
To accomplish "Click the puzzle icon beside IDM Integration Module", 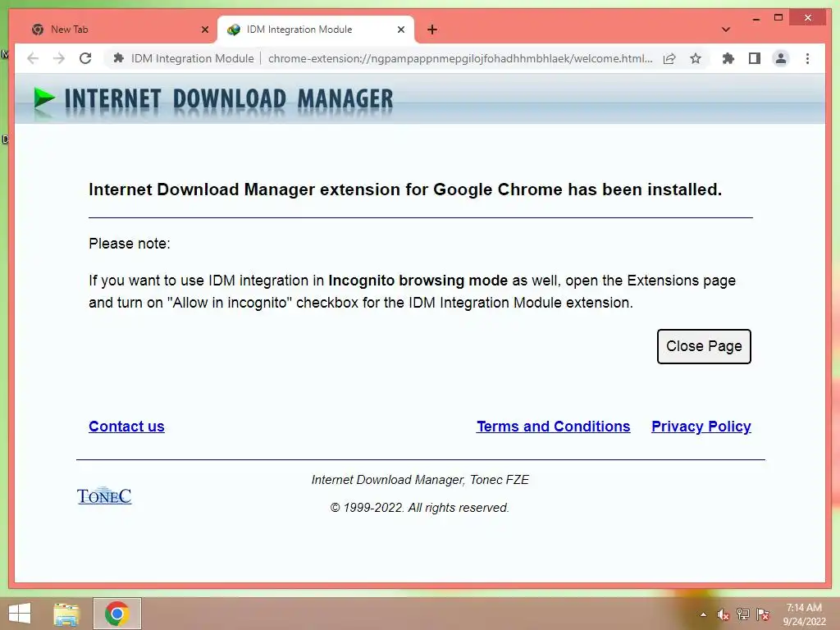I will (118, 58).
